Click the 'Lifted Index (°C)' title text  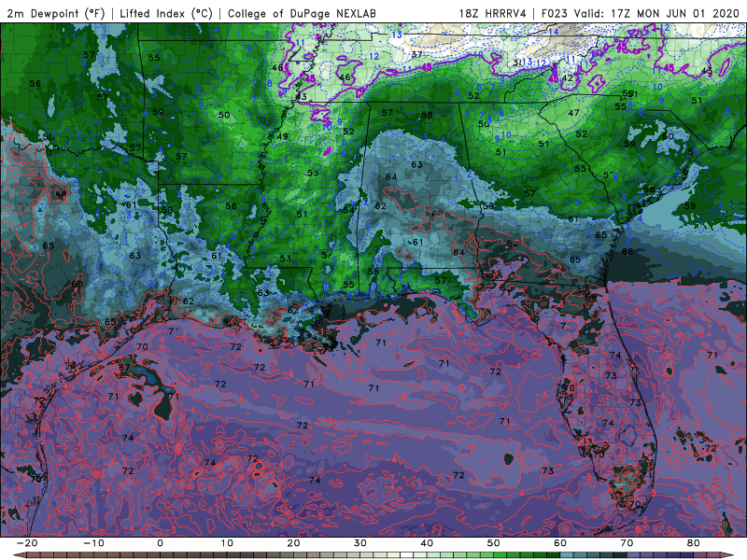pos(166,13)
